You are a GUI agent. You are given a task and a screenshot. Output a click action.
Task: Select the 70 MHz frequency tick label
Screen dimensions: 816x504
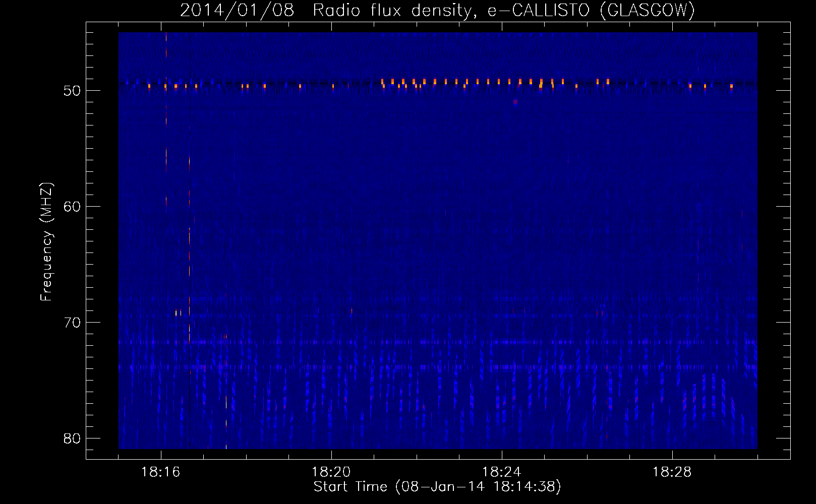click(72, 323)
